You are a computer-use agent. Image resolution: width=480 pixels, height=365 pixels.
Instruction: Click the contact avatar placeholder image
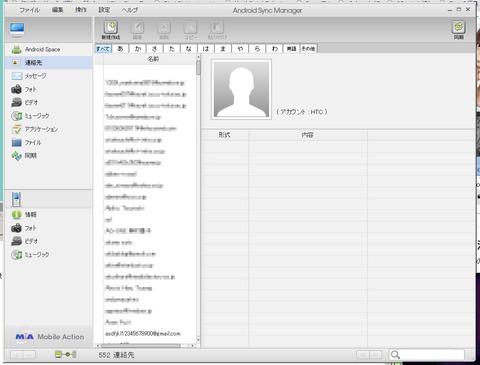tap(241, 89)
